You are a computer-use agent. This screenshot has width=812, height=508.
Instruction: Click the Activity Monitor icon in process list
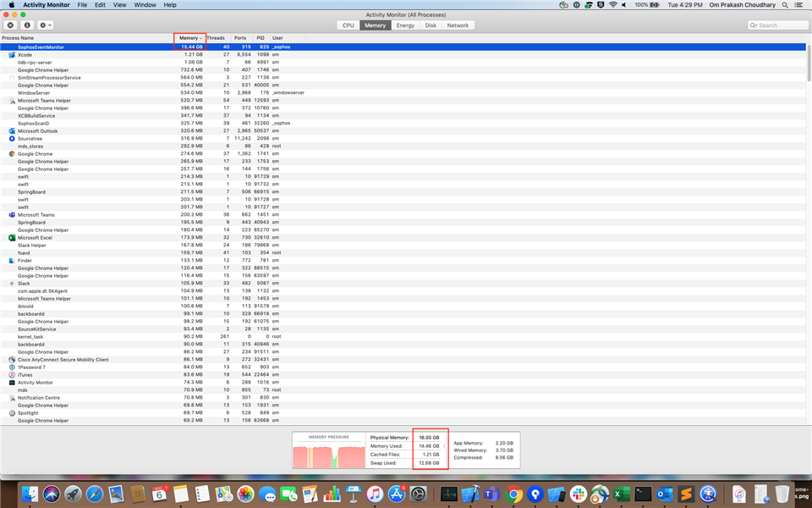tap(12, 382)
